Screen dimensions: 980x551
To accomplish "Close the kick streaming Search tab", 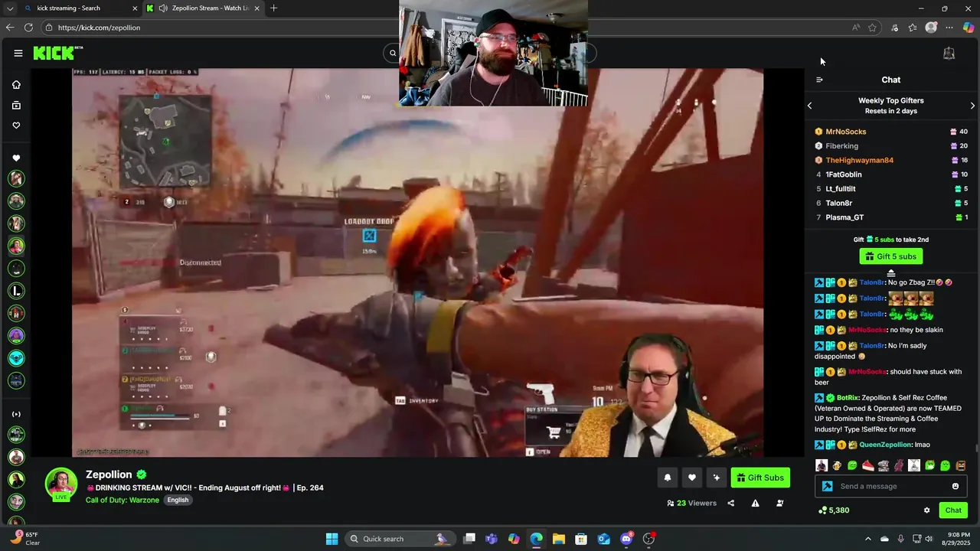I will click(x=135, y=8).
